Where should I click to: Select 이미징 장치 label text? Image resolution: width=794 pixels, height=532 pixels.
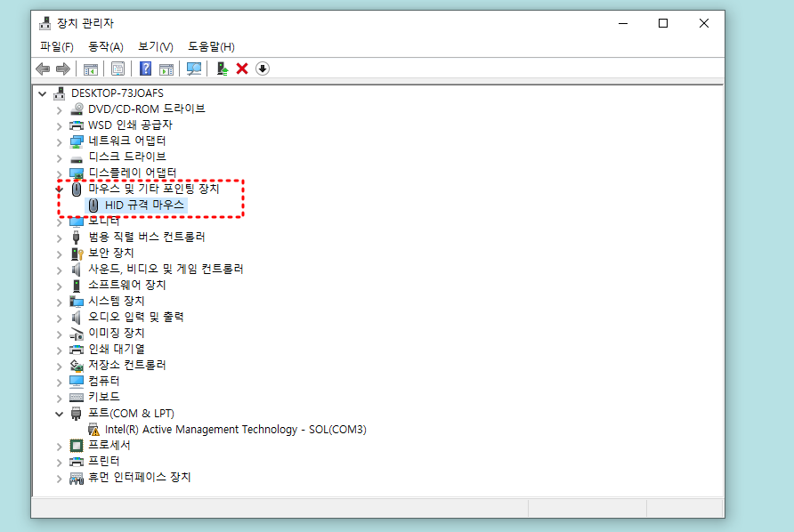click(x=117, y=333)
